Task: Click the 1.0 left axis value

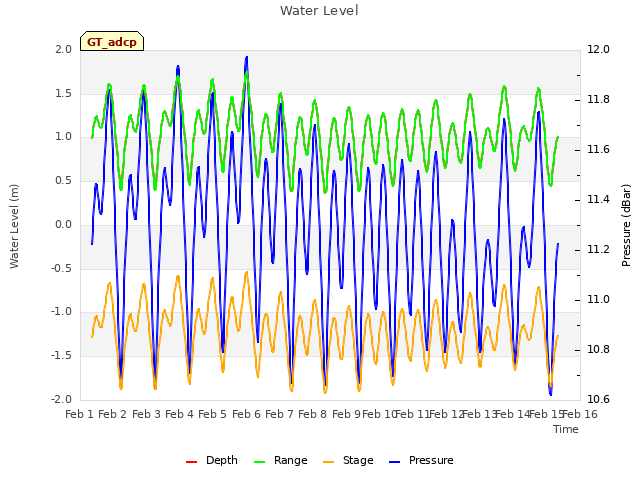Action: pyautogui.click(x=63, y=137)
